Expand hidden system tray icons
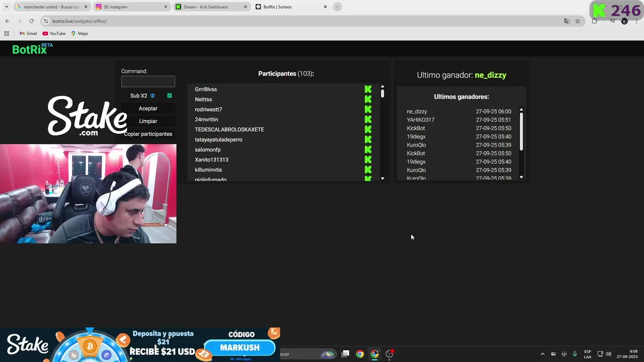The height and width of the screenshot is (362, 644). point(542,354)
